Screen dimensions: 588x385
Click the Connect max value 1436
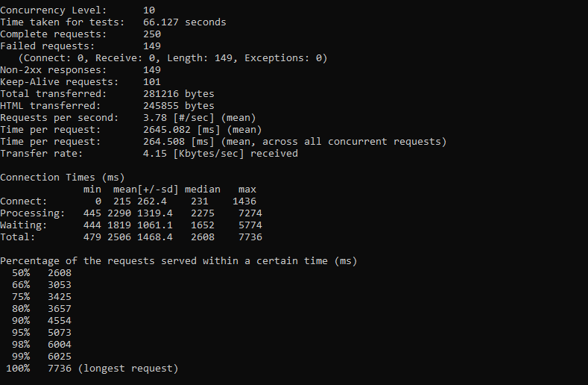tap(244, 201)
